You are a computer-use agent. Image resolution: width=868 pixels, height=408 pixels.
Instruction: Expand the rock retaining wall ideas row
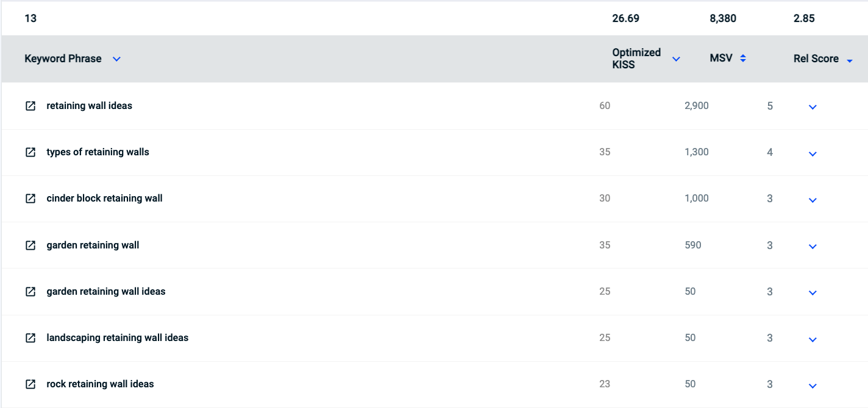812,386
